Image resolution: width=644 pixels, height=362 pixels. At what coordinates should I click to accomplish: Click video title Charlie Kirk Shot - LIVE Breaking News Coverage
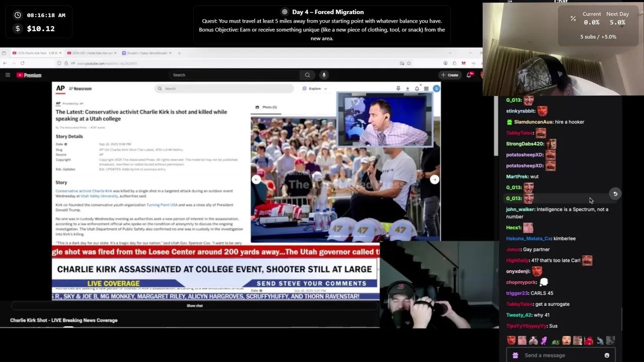[x=64, y=320]
